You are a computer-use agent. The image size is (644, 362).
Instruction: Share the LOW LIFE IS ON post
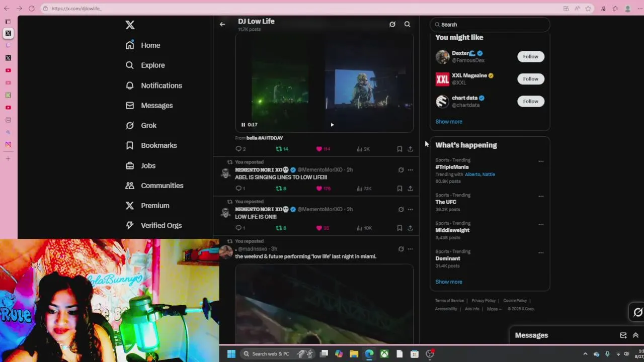pos(411,228)
